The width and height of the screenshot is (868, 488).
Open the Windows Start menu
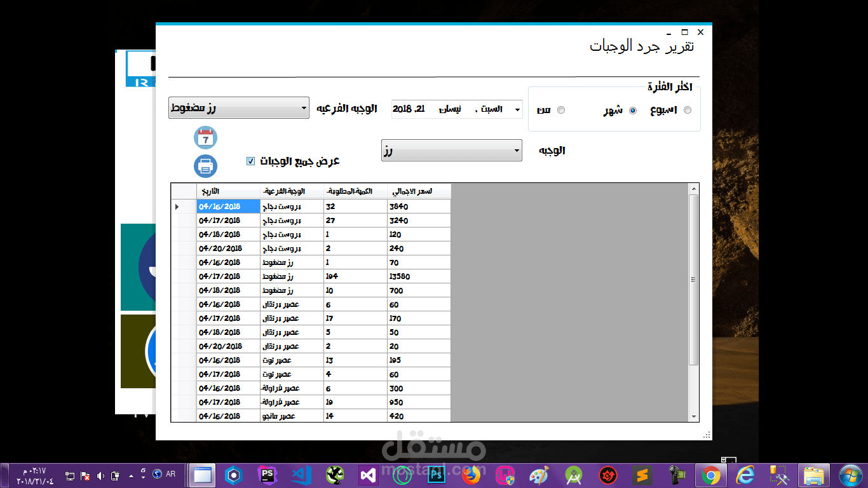850,475
